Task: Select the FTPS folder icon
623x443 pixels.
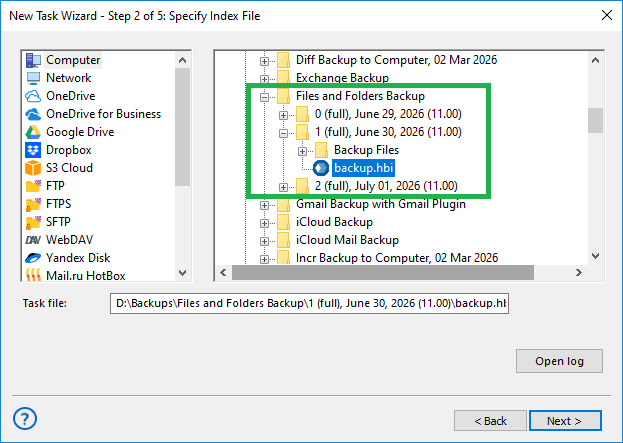Action: [33, 204]
